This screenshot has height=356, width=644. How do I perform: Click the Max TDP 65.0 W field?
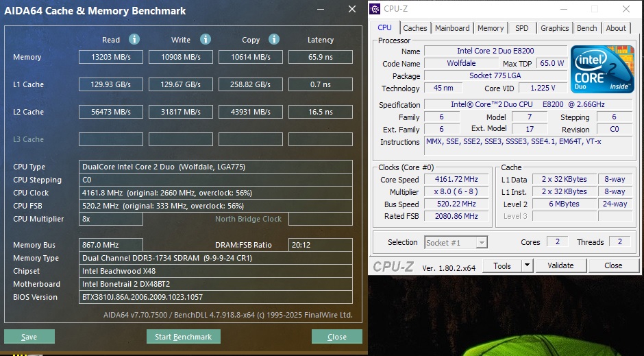click(x=552, y=63)
